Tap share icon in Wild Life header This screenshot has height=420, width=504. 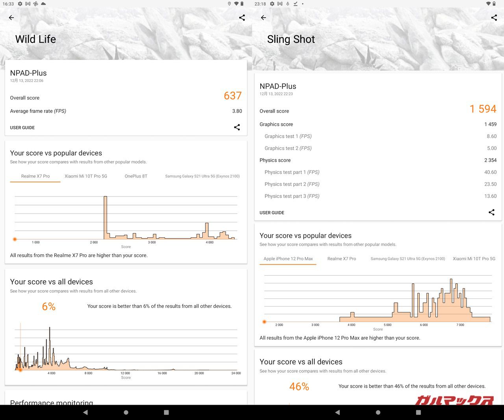242,18
